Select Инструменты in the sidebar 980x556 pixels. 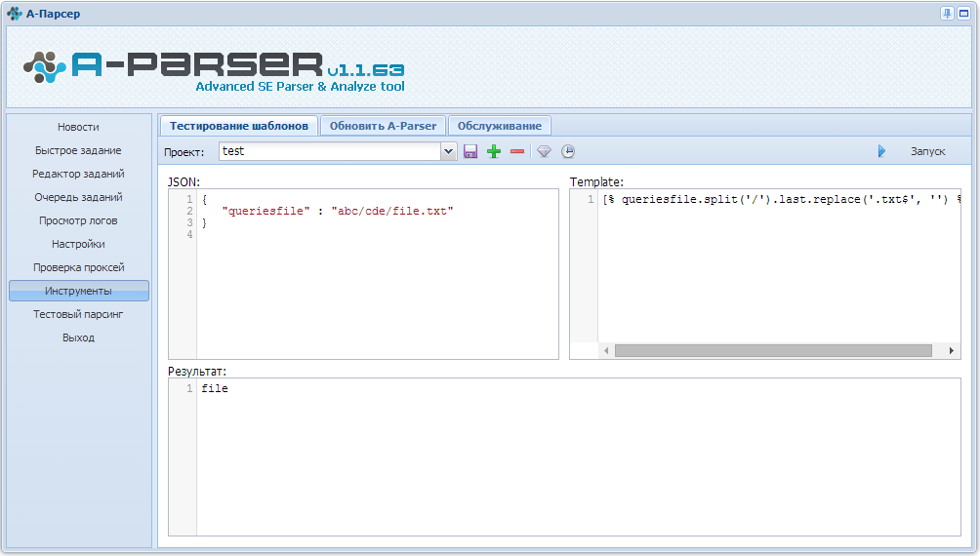79,291
